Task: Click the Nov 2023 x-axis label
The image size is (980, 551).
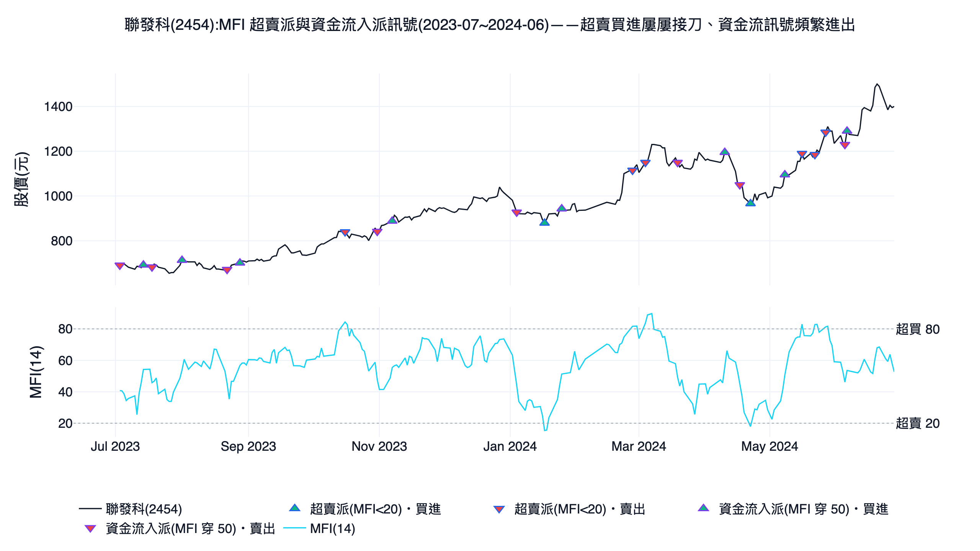Action: 379,446
